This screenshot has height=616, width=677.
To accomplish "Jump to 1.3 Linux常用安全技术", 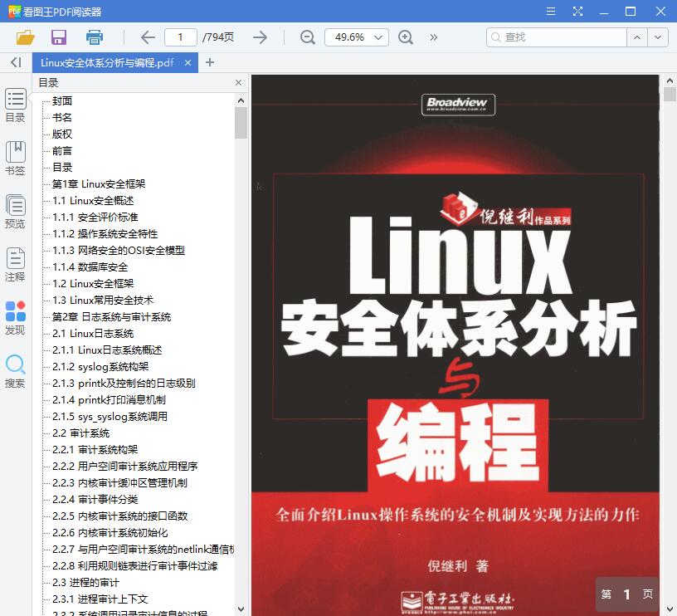I will point(103,301).
